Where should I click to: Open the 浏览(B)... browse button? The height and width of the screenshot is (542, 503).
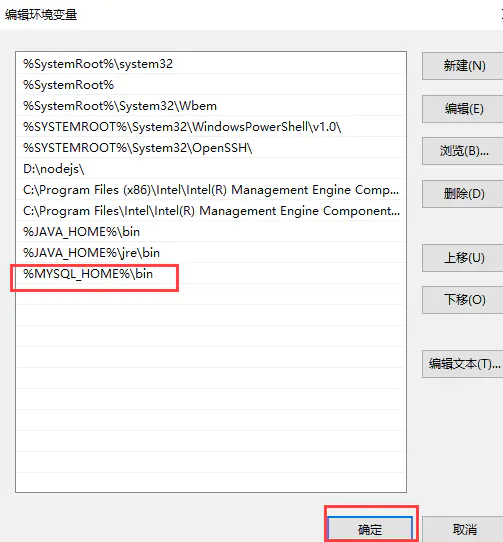(463, 151)
